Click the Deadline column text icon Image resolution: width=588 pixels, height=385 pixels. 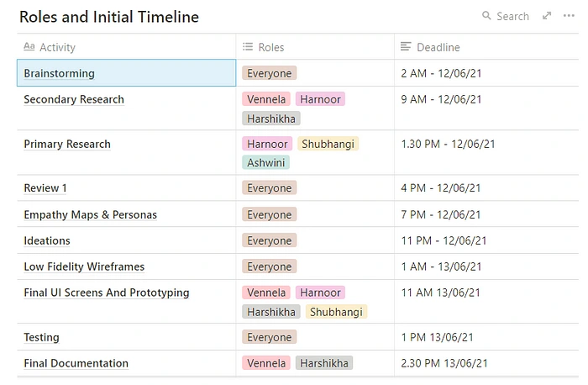coord(407,47)
